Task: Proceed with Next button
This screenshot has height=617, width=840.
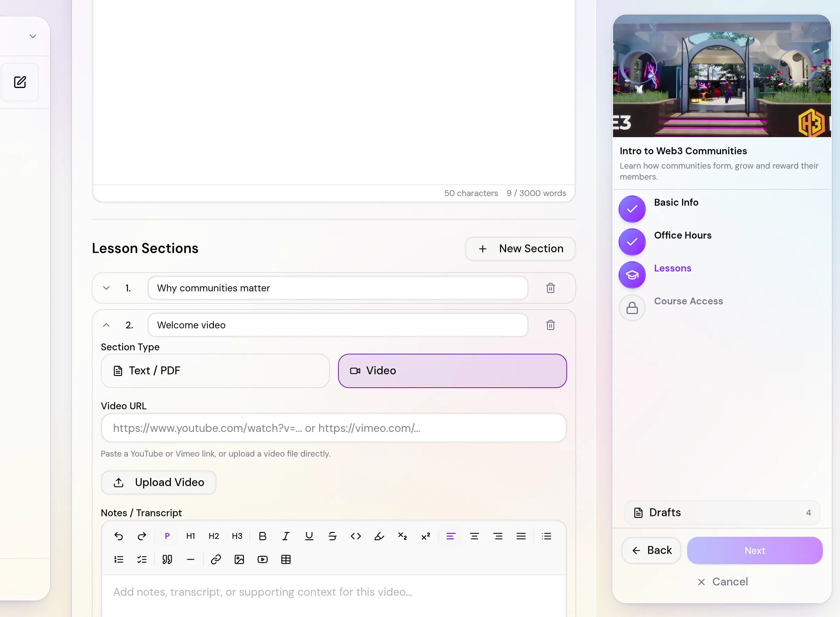Action: point(755,550)
